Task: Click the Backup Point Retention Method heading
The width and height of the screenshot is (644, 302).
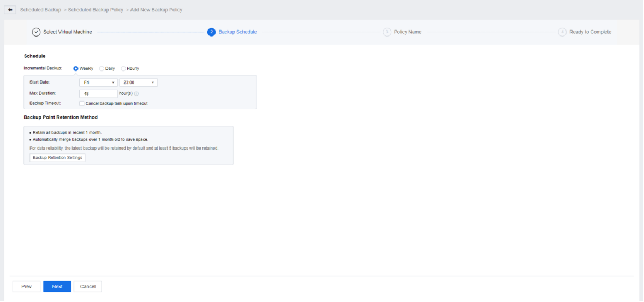Action: (x=61, y=117)
